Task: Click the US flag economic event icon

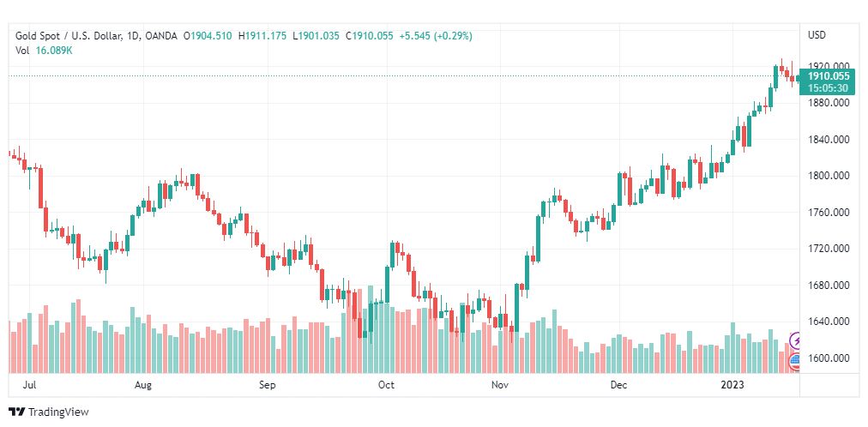Action: (795, 363)
